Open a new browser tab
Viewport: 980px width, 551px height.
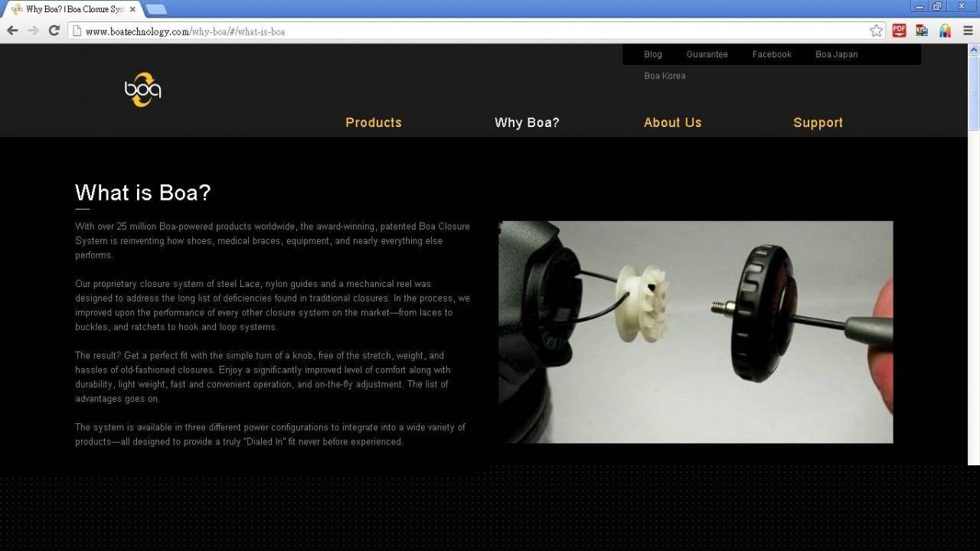tap(156, 9)
